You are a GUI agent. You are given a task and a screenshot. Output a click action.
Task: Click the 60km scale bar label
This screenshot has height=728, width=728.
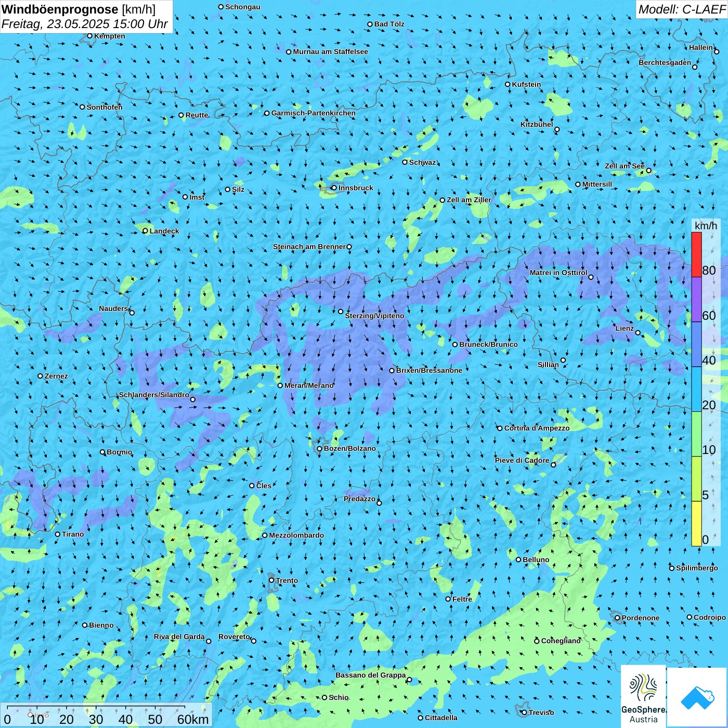point(193,719)
